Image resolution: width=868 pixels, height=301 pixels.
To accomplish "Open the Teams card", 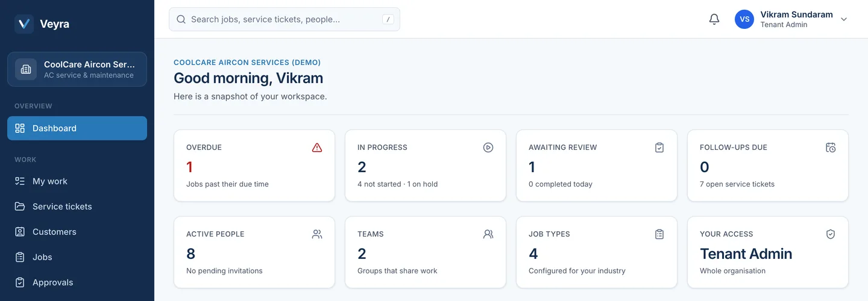I will click(426, 252).
